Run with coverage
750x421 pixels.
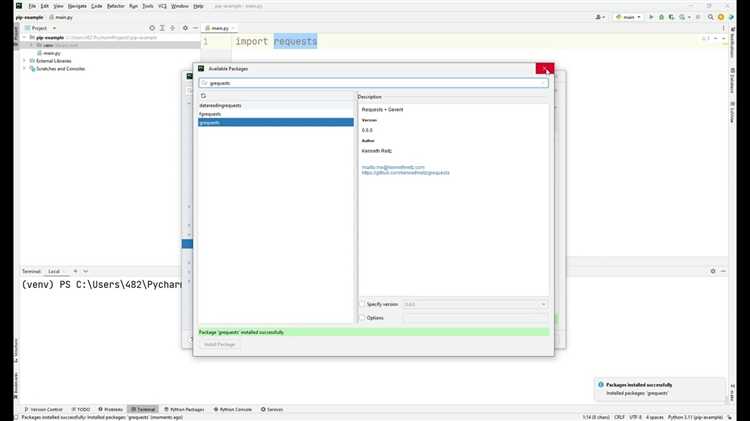672,17
